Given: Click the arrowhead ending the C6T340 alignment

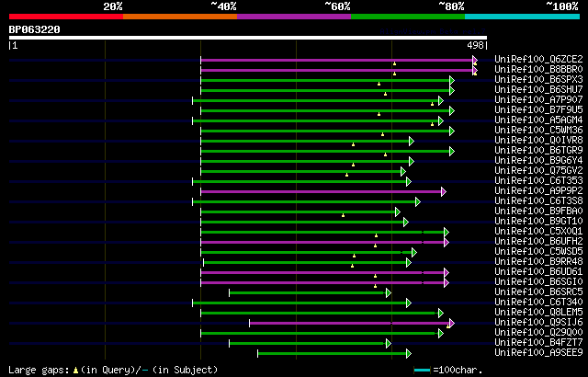Looking at the screenshot, I should pyautogui.click(x=409, y=303).
